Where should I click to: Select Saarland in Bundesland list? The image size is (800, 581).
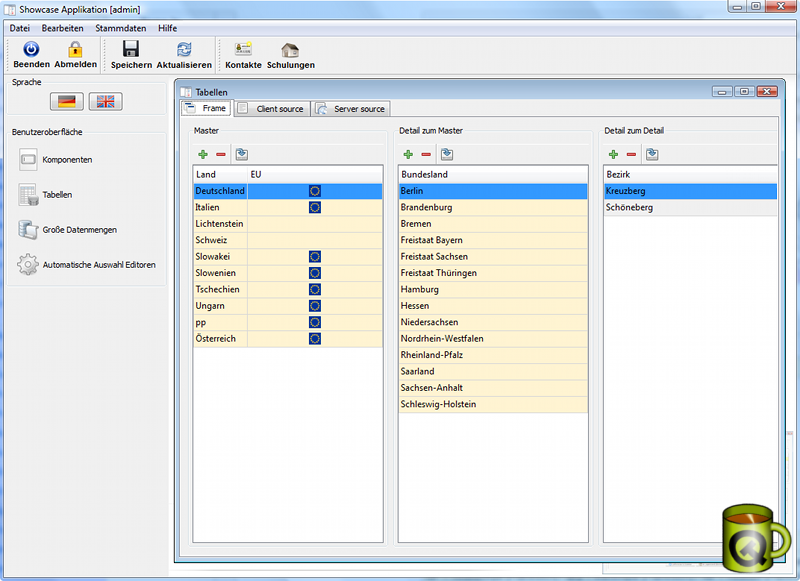493,371
